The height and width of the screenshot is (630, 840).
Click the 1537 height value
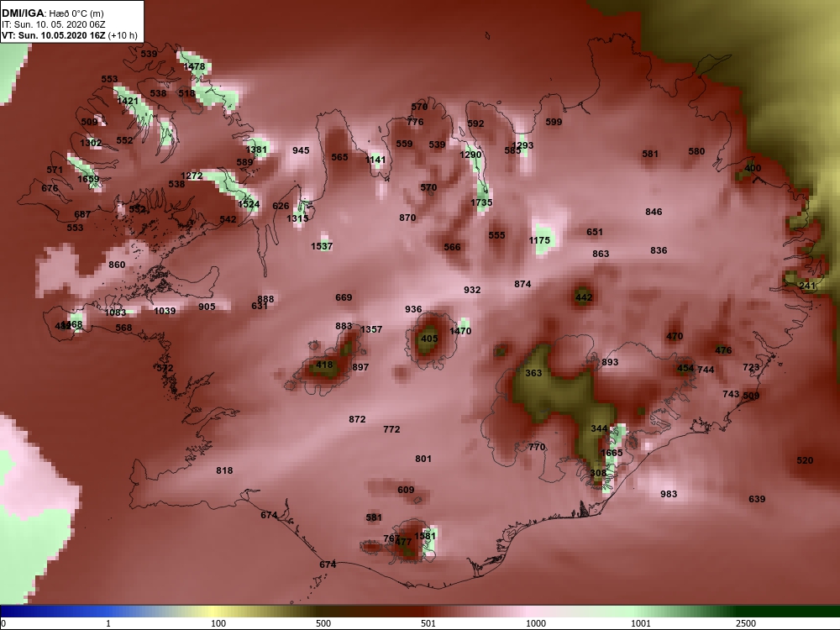(x=322, y=246)
